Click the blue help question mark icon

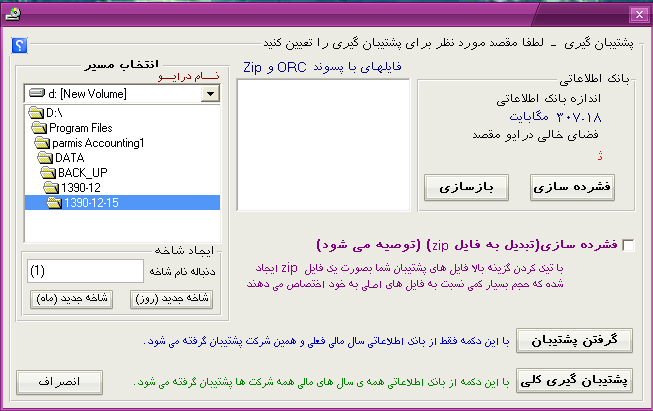pos(20,45)
